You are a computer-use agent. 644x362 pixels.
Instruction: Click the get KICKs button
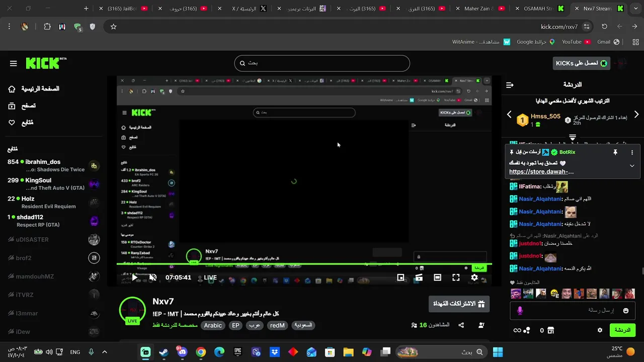coord(581,63)
